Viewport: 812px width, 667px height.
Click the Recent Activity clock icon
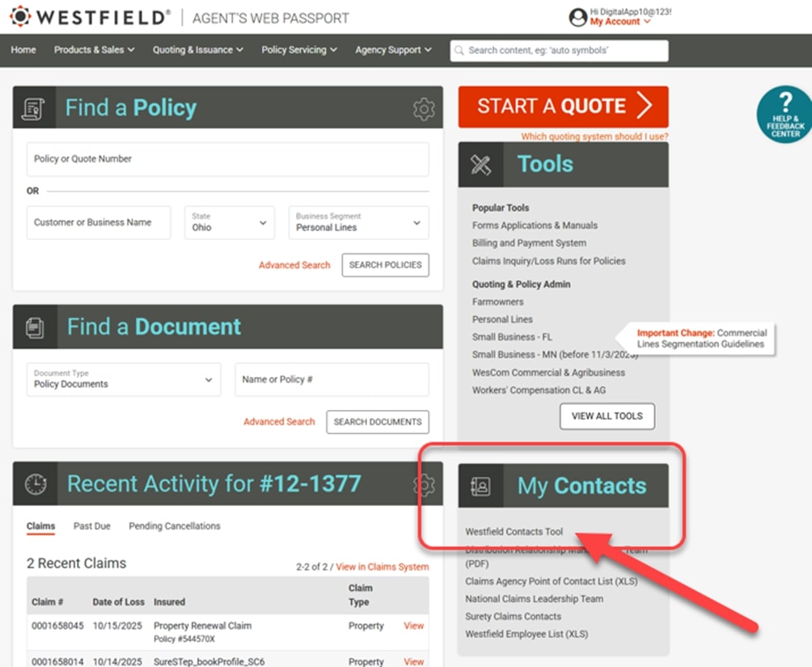tap(36, 483)
